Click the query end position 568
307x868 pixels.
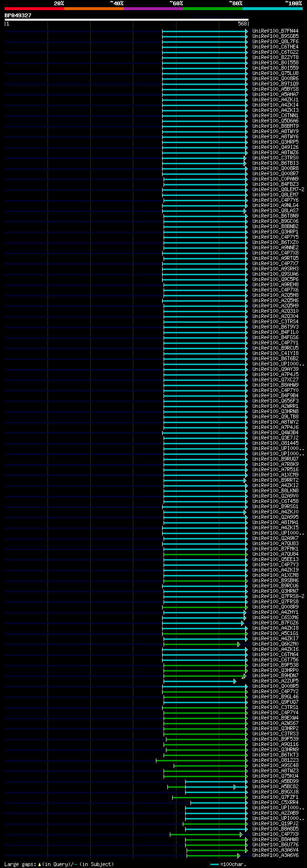[x=242, y=24]
